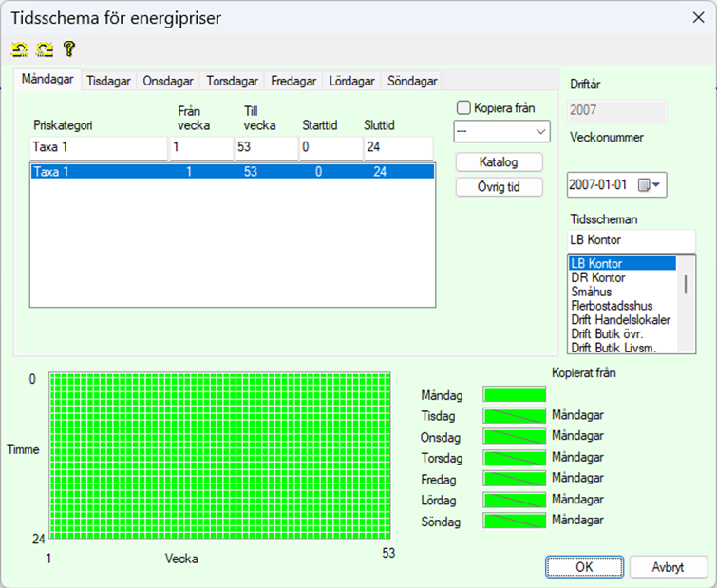Cancel with the Avbryt button

pyautogui.click(x=669, y=566)
